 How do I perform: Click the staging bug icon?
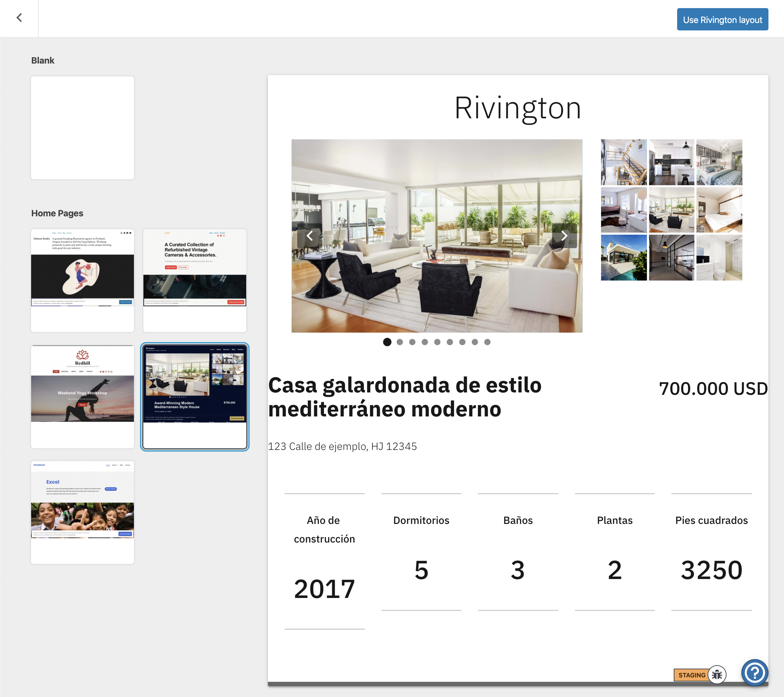[x=716, y=675]
